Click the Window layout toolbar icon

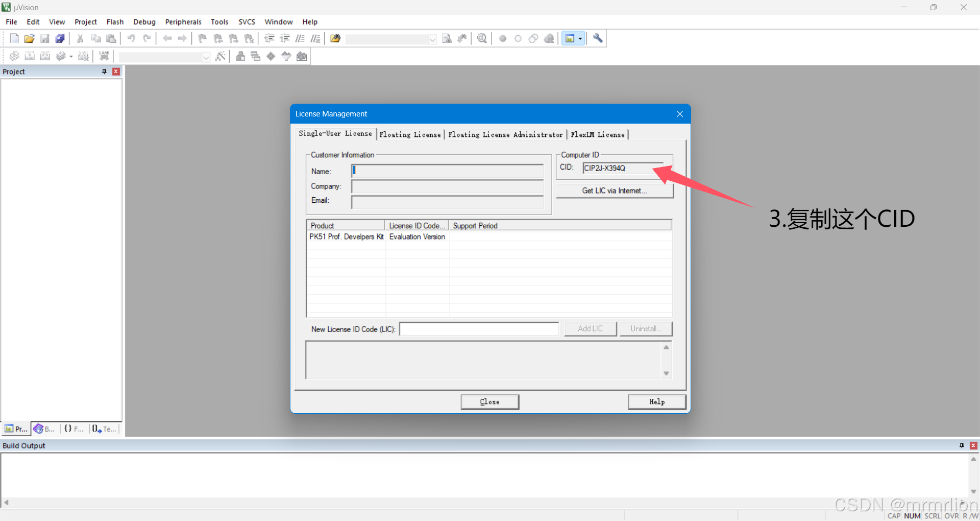click(570, 38)
